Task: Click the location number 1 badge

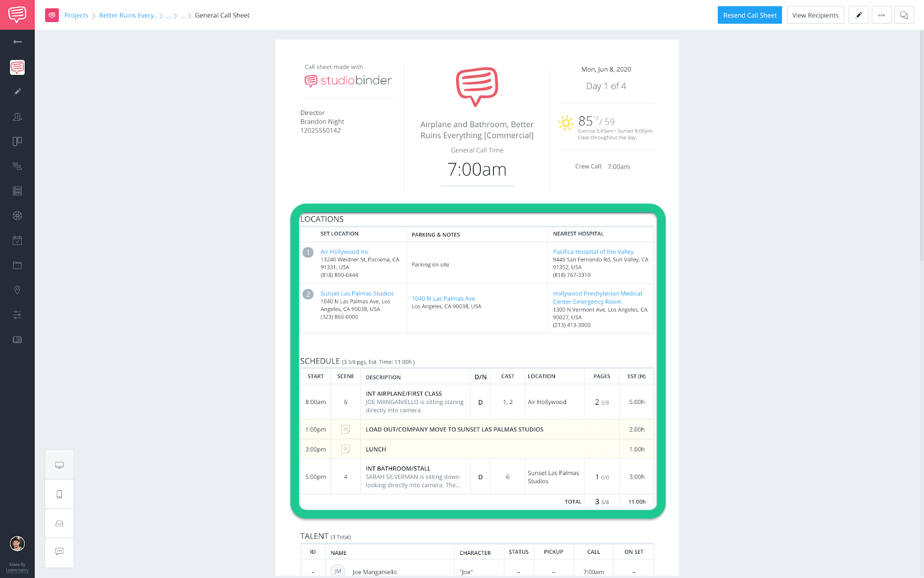Action: pyautogui.click(x=308, y=253)
